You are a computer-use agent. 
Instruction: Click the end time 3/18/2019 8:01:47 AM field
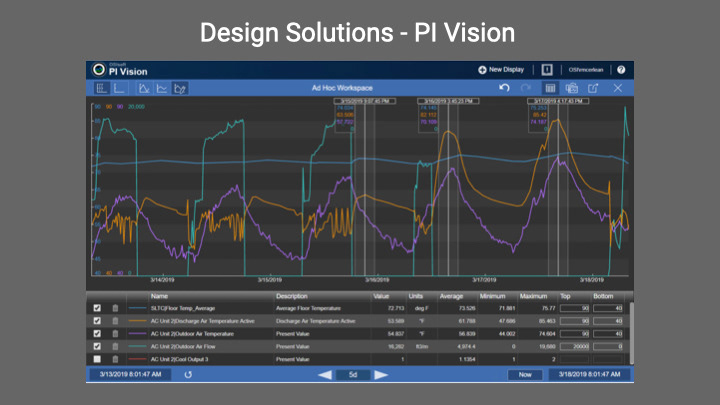(x=589, y=374)
